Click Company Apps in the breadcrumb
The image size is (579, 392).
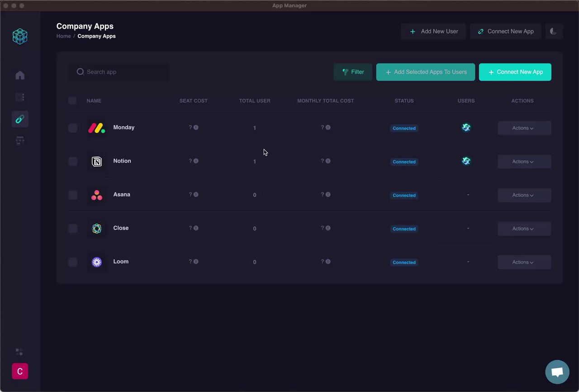tap(96, 36)
